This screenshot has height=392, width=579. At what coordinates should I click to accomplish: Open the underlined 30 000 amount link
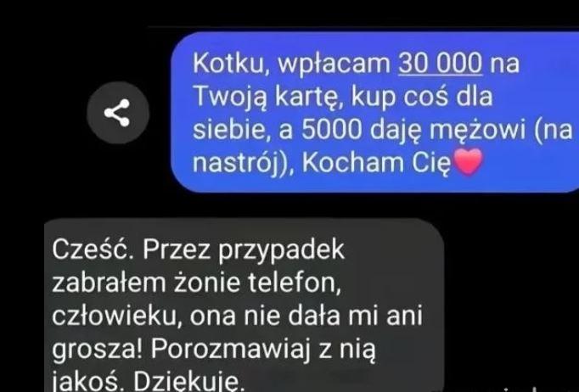coord(440,63)
